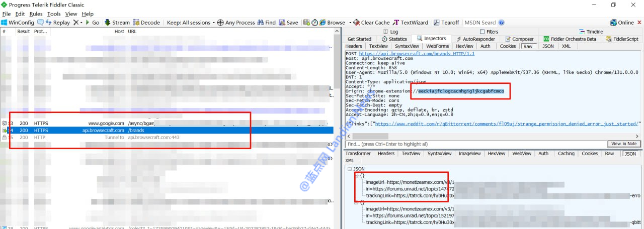
Task: Open Find sessions binoculars tool
Action: click(x=266, y=23)
